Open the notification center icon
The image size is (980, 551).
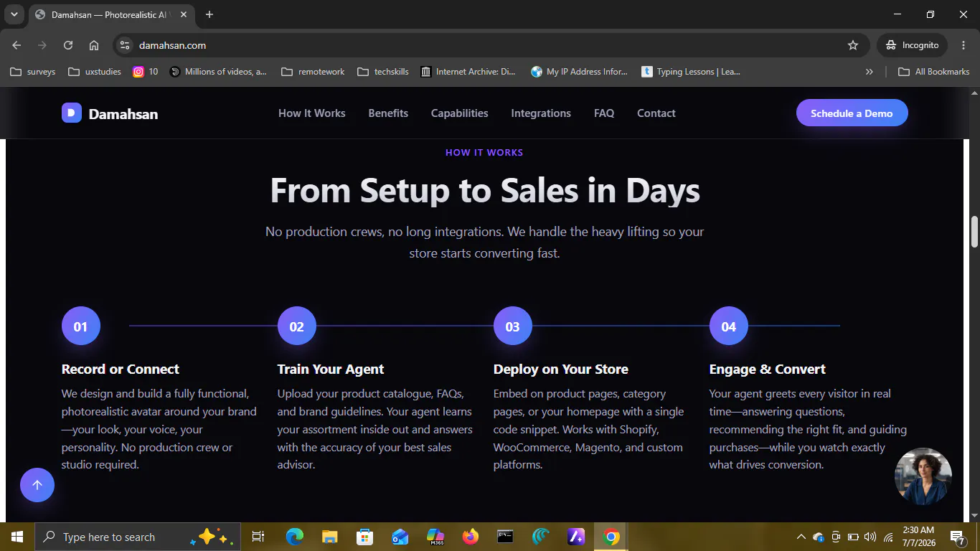(x=957, y=537)
